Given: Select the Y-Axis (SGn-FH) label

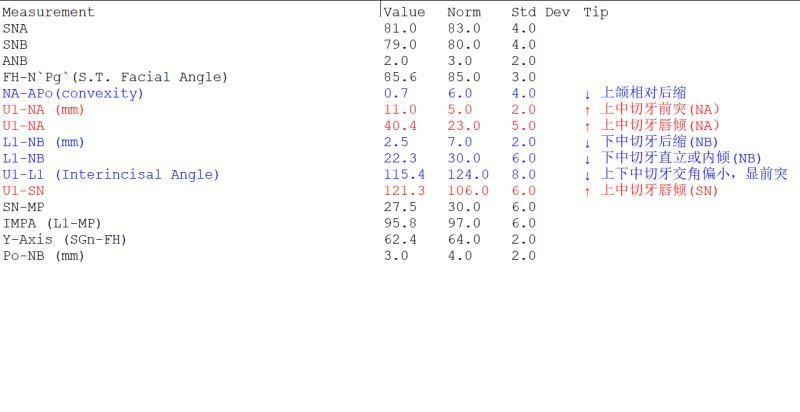Looking at the screenshot, I should click(64, 240).
